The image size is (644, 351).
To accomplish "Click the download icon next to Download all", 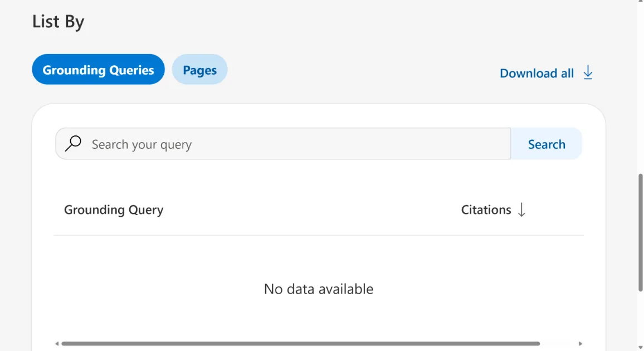I will point(588,72).
